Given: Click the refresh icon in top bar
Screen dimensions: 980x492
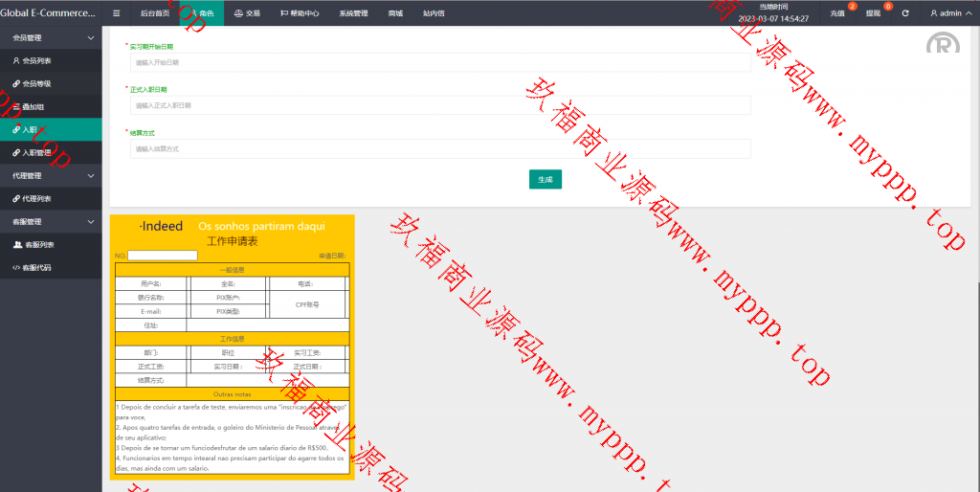Looking at the screenshot, I should point(905,13).
